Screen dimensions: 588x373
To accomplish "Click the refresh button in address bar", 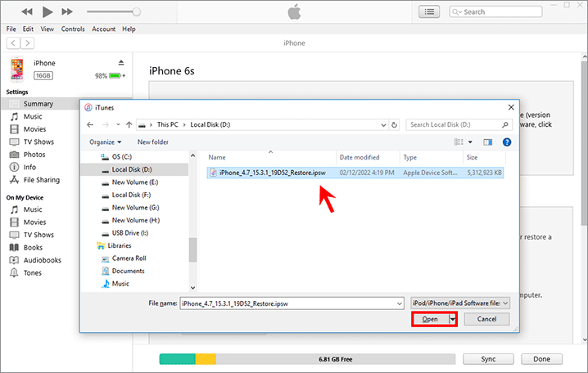I will point(394,124).
